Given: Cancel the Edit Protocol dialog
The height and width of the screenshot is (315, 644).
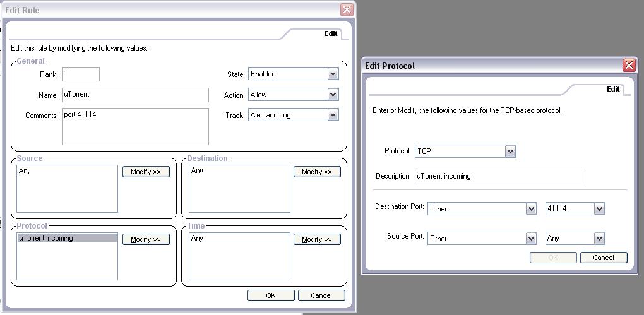Looking at the screenshot, I should point(604,258).
